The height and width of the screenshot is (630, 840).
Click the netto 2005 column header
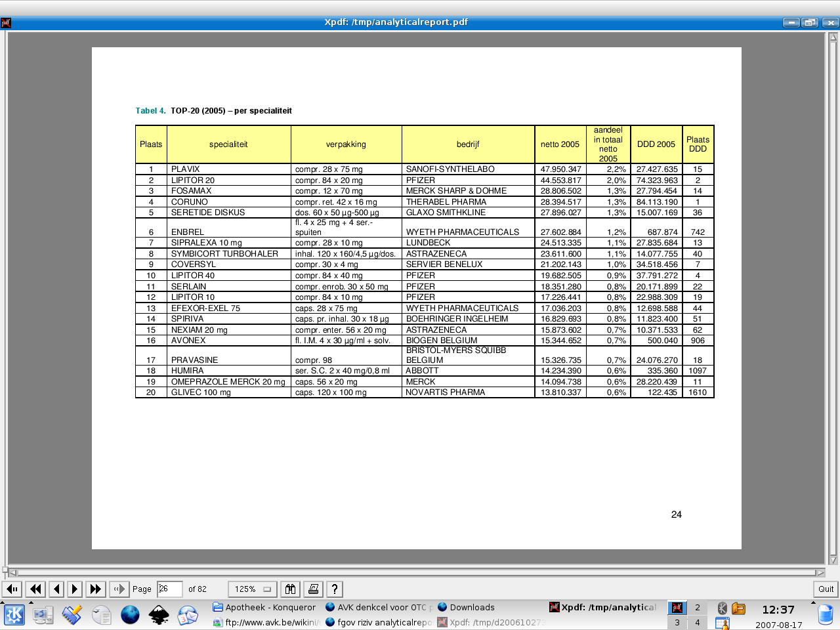pyautogui.click(x=560, y=144)
